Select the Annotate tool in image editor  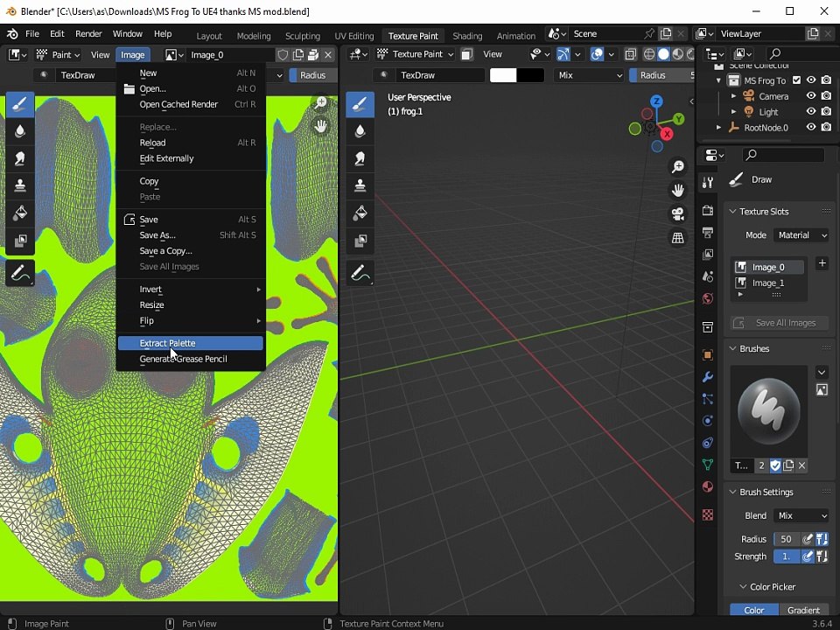tap(20, 273)
